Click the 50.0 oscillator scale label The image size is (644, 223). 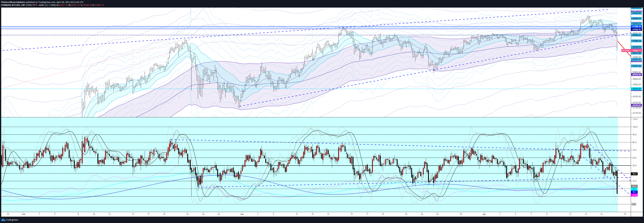tap(635, 166)
